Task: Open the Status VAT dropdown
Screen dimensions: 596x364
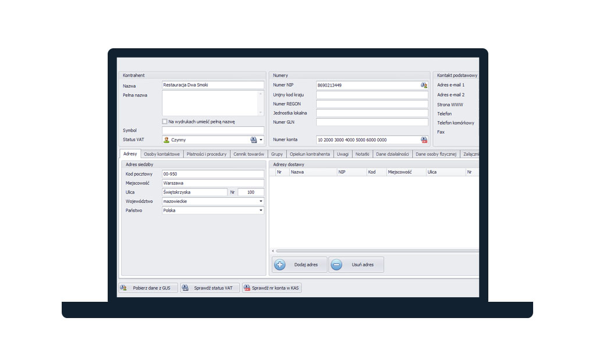Action: point(261,140)
